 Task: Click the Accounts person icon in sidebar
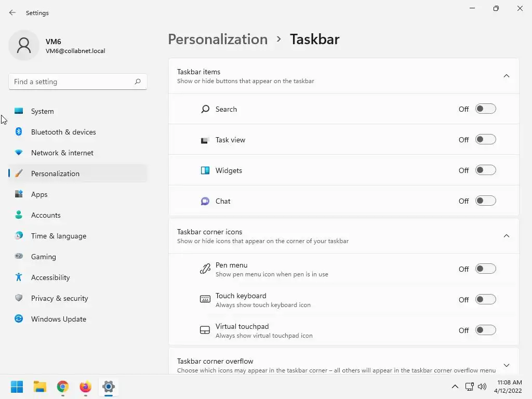[19, 215]
